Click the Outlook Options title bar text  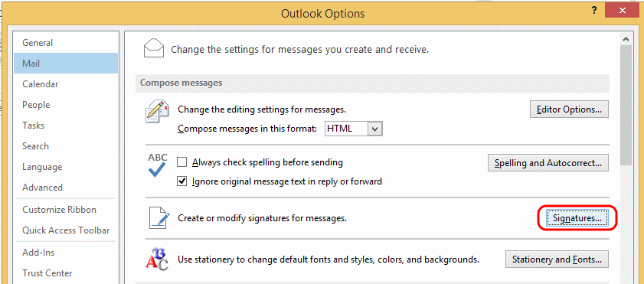pos(322,14)
